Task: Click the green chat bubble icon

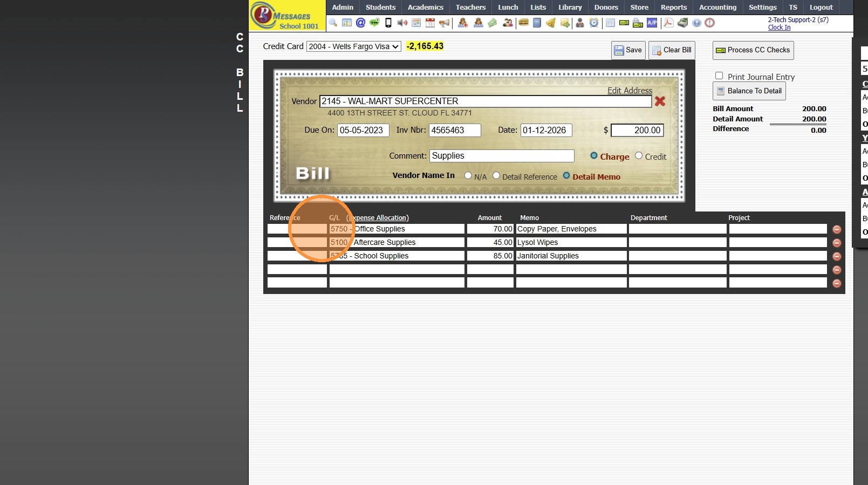Action: pos(374,23)
